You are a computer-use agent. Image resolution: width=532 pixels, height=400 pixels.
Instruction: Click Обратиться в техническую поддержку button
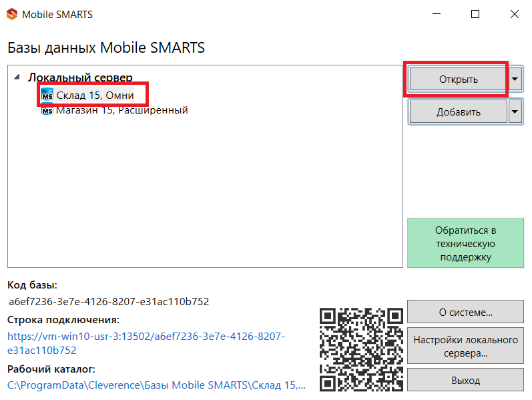[465, 243]
